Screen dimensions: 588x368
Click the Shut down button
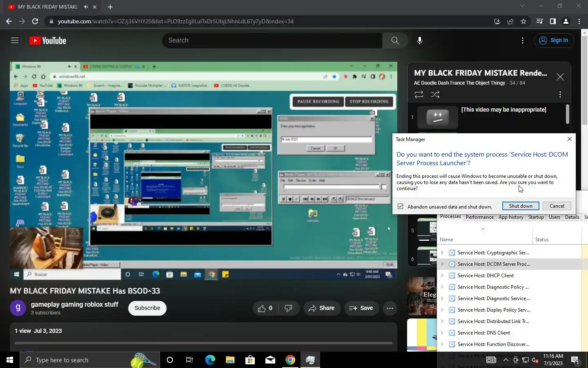click(521, 206)
